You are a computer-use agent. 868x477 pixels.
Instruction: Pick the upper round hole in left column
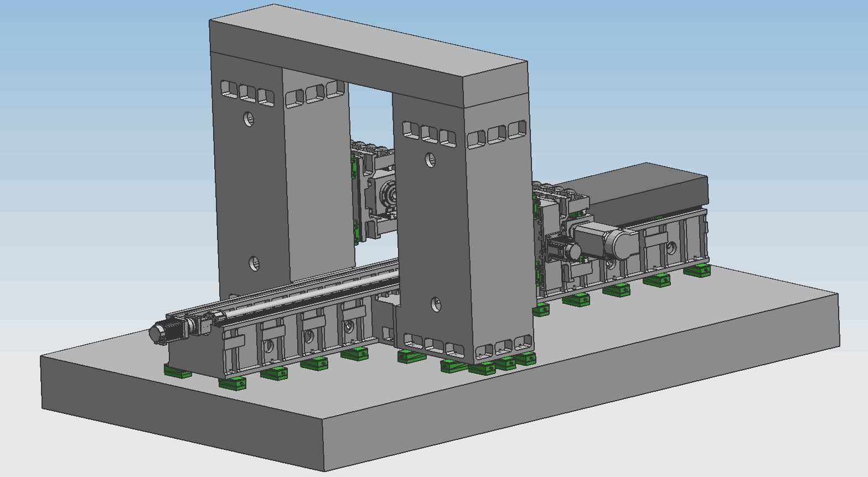(249, 118)
